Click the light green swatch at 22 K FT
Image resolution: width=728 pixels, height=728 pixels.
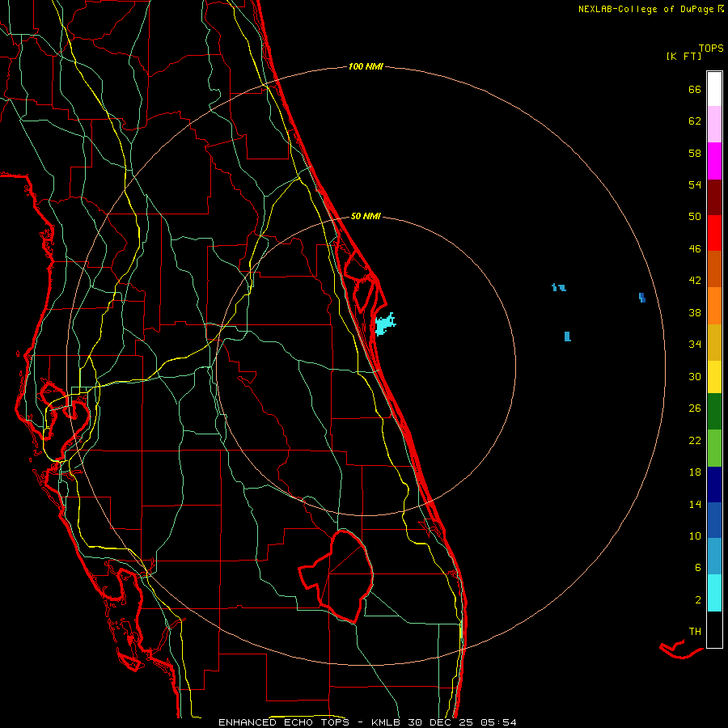(x=714, y=448)
